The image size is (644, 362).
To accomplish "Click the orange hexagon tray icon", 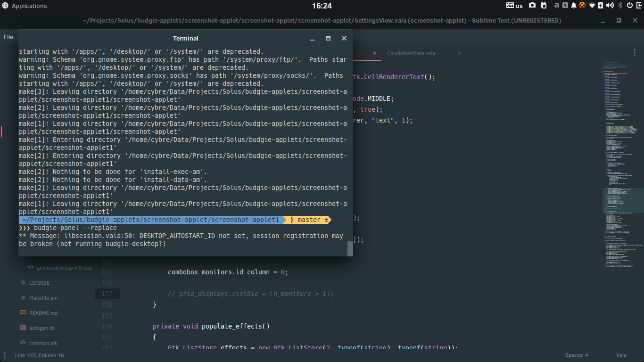I will 582,6.
